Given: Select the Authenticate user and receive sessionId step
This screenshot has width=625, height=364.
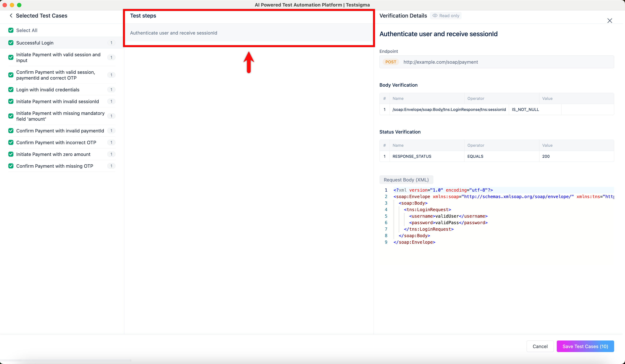Looking at the screenshot, I should tap(174, 33).
